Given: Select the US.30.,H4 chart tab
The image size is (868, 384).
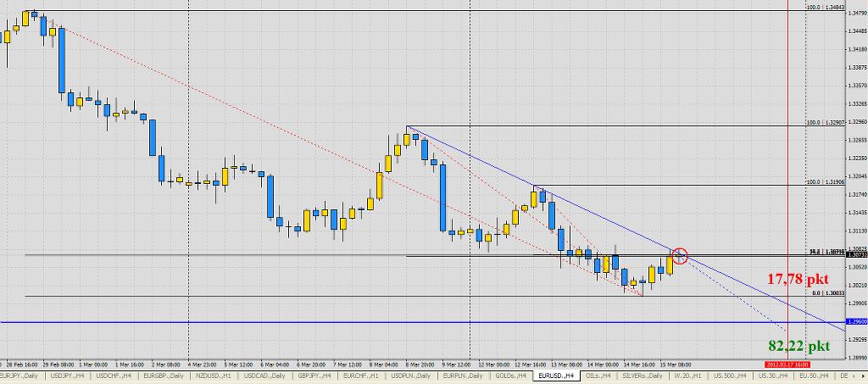Looking at the screenshot, I should (773, 376).
